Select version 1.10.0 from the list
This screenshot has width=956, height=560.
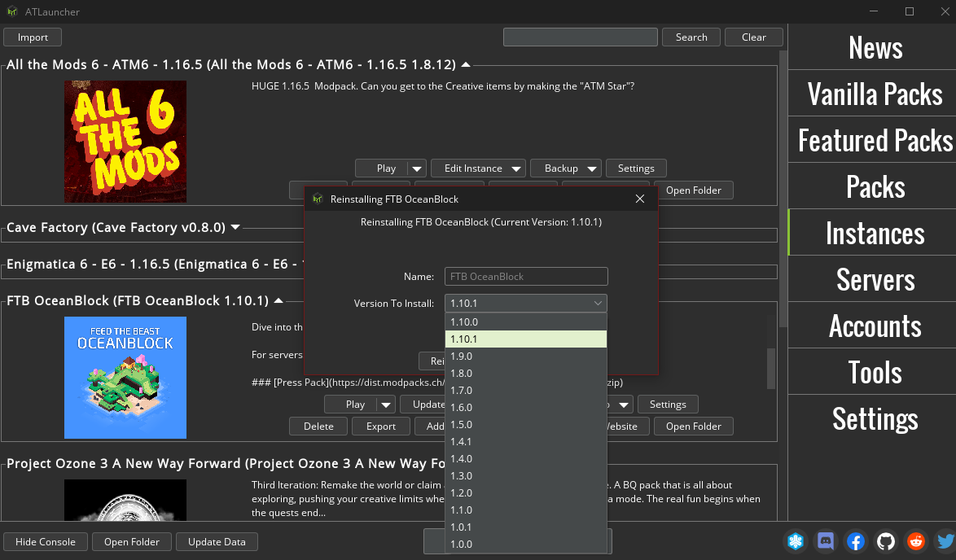tap(526, 322)
